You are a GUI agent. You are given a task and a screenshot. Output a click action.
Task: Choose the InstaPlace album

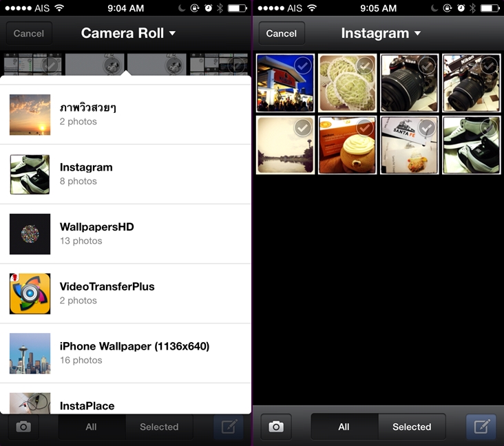(125, 399)
